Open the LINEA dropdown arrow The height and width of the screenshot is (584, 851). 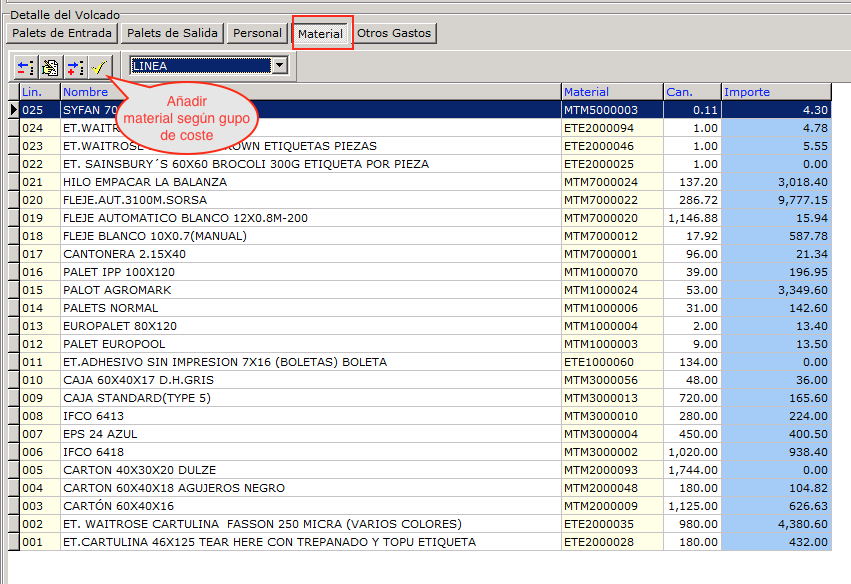[280, 66]
